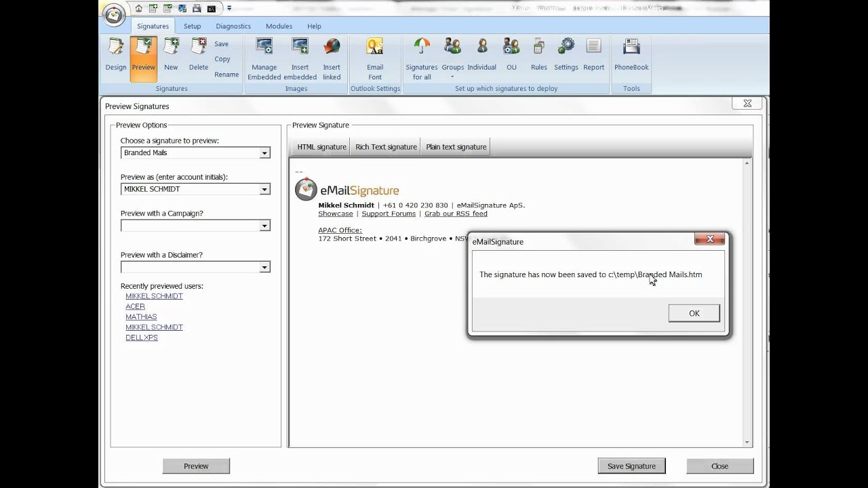Open the PhoneBook tool

(x=631, y=56)
